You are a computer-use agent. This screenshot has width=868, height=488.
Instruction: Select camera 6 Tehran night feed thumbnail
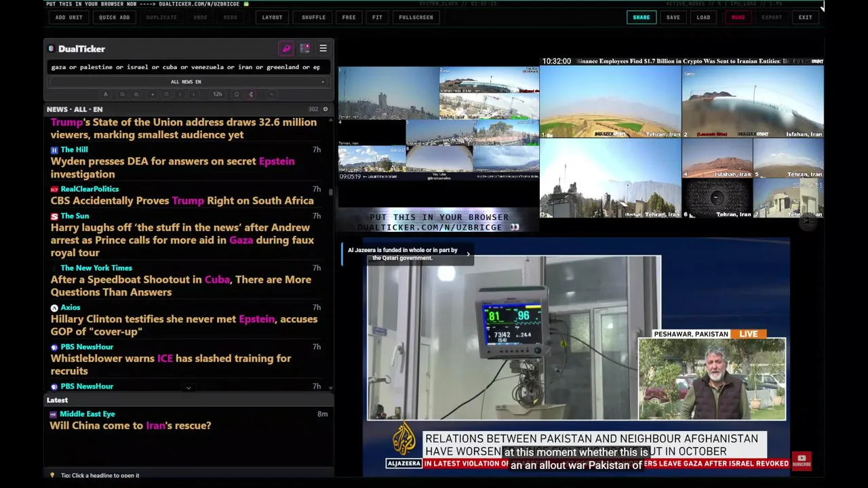pyautogui.click(x=717, y=199)
